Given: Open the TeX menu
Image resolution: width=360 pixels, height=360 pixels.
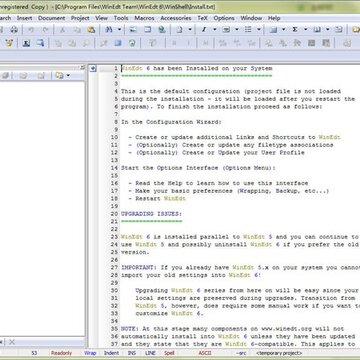Looking at the screenshot, I should coord(202,18).
